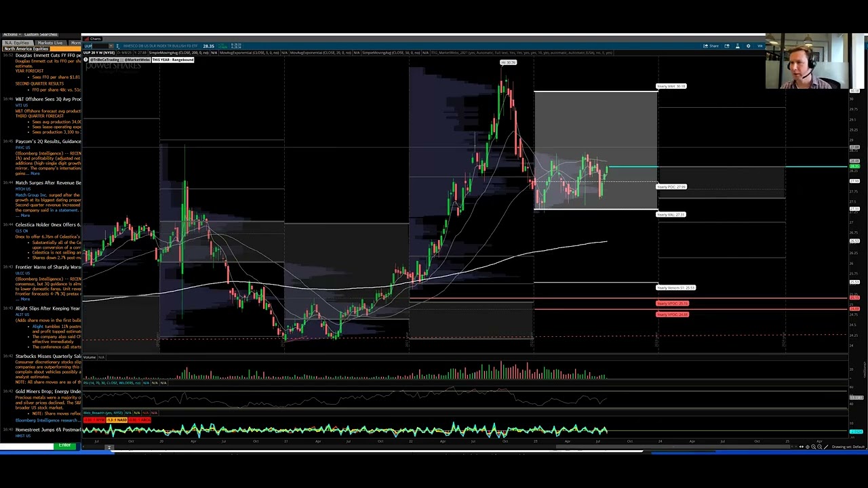Click the Yearly VAL label
The width and height of the screenshot is (868, 488).
point(671,214)
